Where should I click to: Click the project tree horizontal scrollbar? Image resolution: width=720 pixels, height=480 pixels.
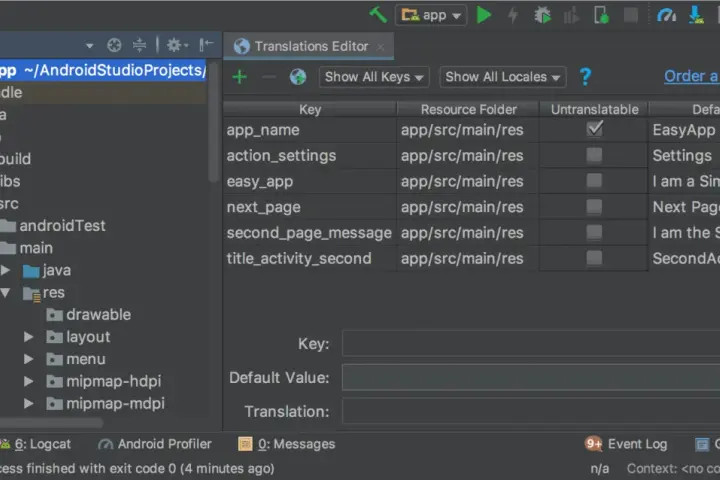51,422
